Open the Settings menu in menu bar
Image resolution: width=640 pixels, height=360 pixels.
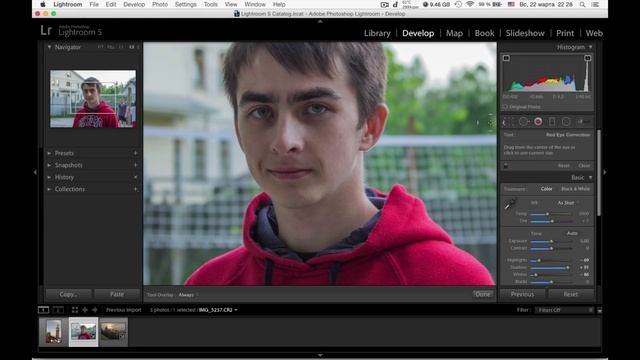[x=186, y=4]
